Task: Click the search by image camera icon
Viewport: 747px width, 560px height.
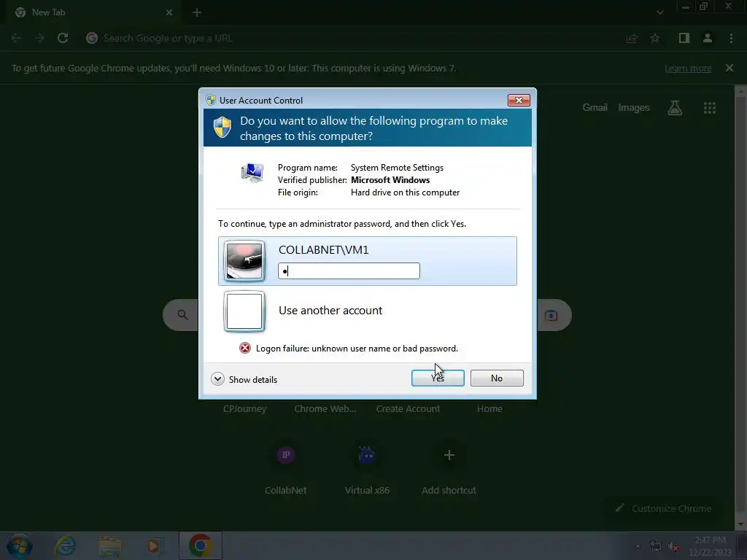Action: [551, 315]
